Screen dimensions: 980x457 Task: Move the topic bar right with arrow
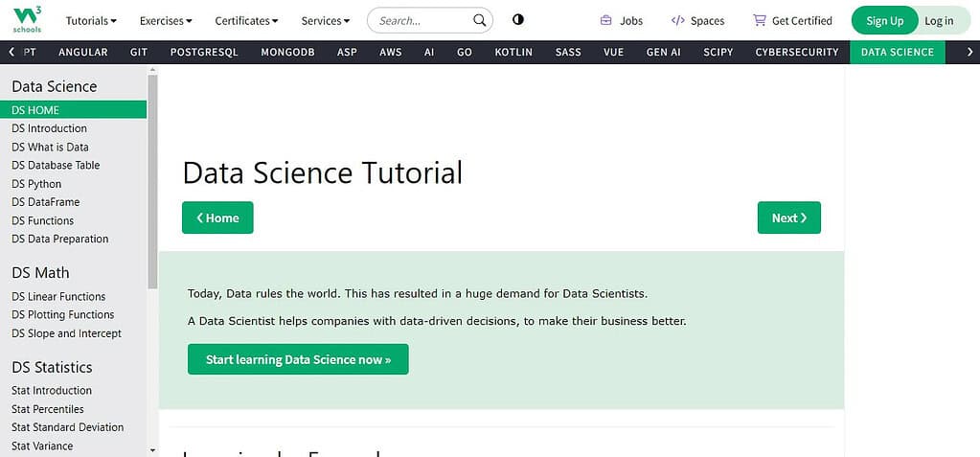(970, 52)
